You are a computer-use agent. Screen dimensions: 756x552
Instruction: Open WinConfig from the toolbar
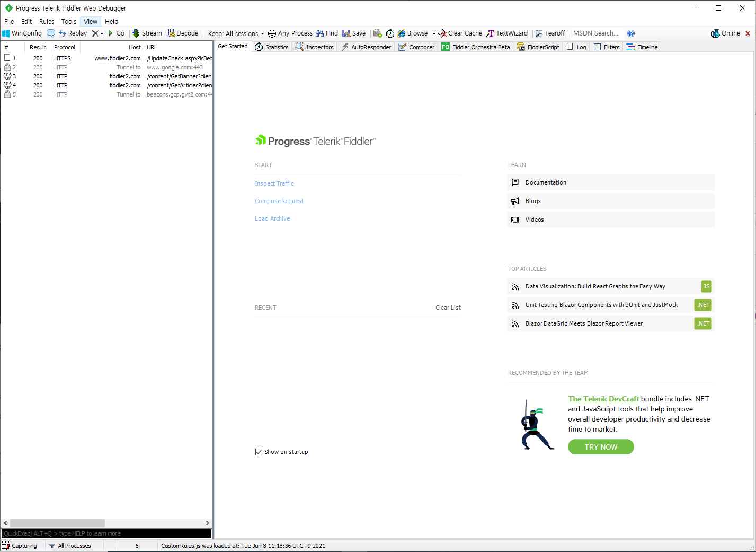(22, 33)
